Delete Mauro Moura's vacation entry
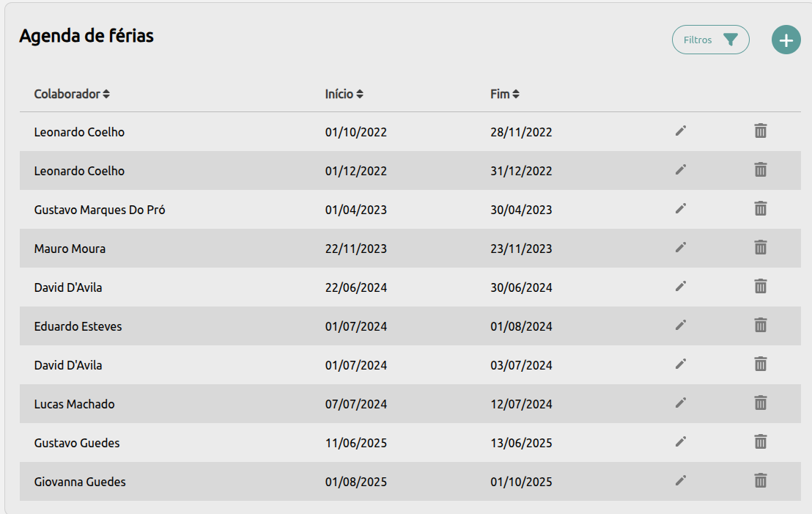This screenshot has width=812, height=514. tap(761, 248)
